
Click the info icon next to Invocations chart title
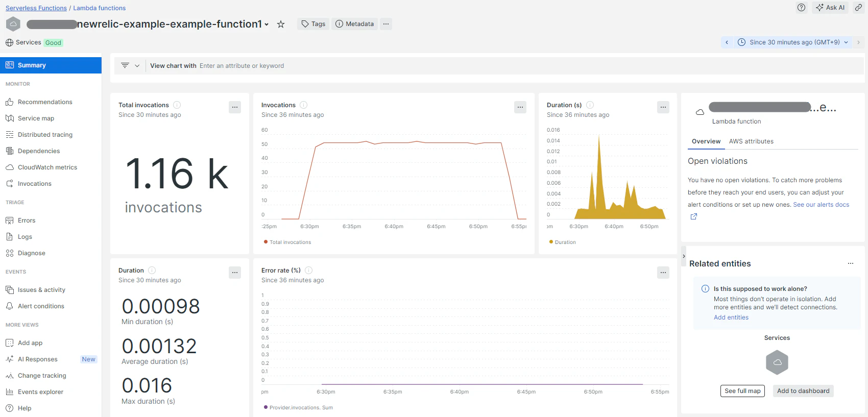tap(304, 105)
